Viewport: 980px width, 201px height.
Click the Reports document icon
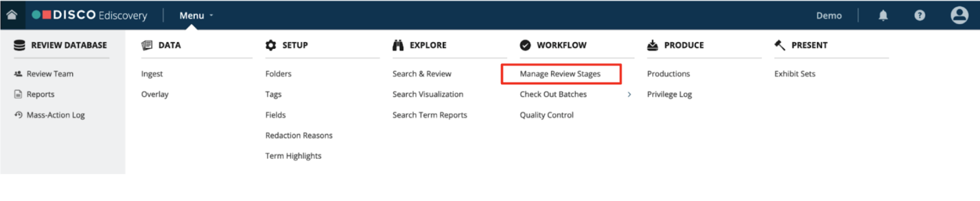(18, 94)
